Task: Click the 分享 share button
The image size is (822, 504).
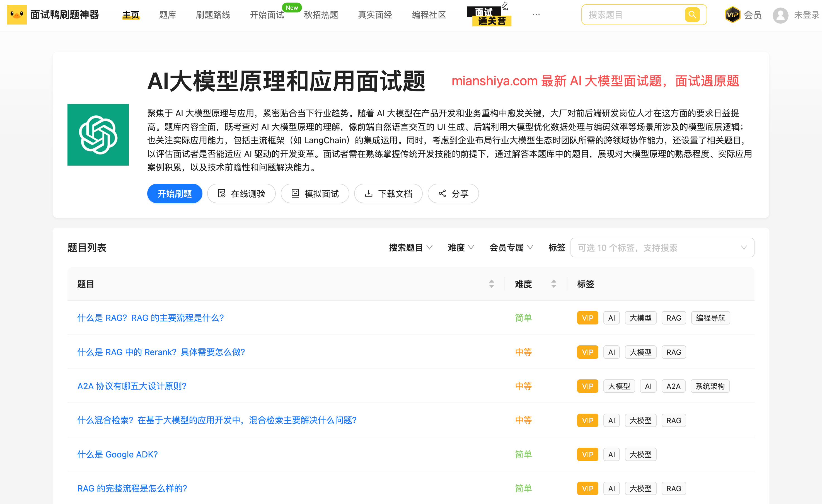Action: tap(453, 193)
